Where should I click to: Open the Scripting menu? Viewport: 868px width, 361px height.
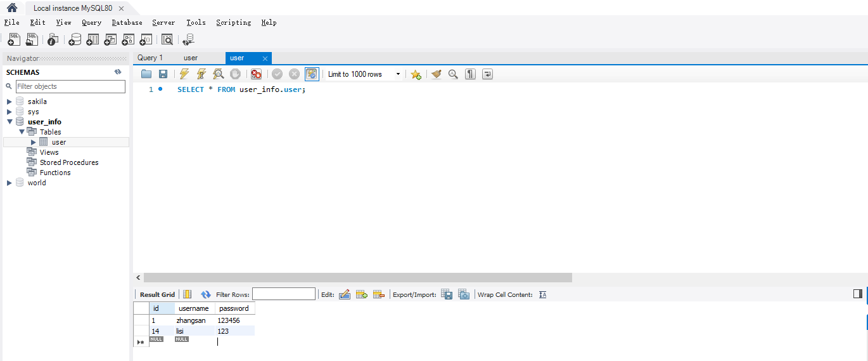point(233,22)
